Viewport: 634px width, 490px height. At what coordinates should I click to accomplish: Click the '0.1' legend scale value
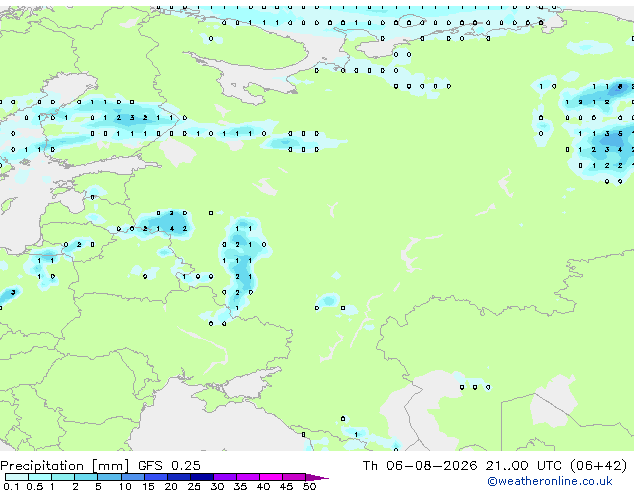tap(11, 486)
